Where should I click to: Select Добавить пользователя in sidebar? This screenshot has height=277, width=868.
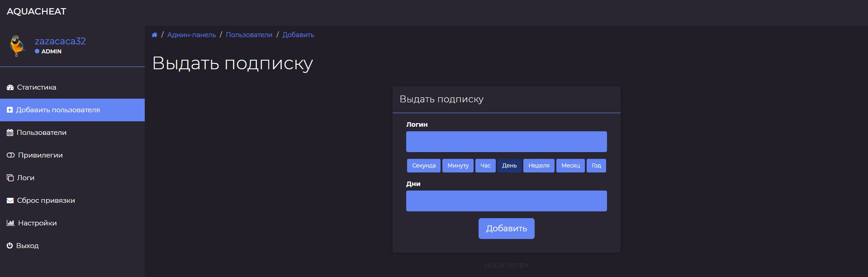coord(57,110)
